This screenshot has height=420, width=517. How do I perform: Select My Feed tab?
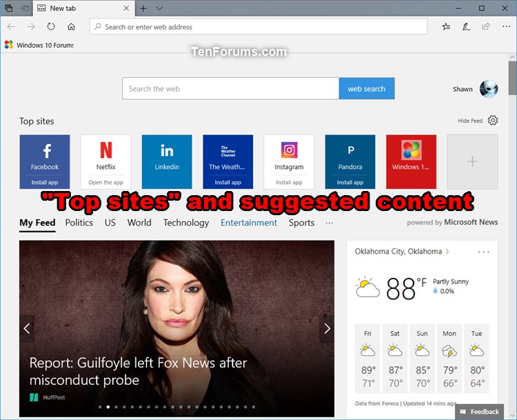(x=37, y=223)
